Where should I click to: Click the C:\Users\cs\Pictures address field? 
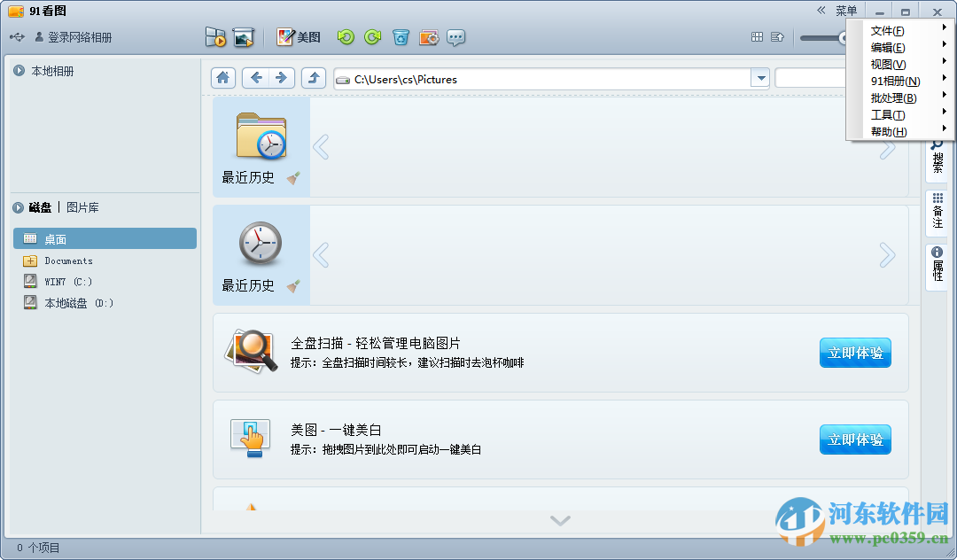542,79
